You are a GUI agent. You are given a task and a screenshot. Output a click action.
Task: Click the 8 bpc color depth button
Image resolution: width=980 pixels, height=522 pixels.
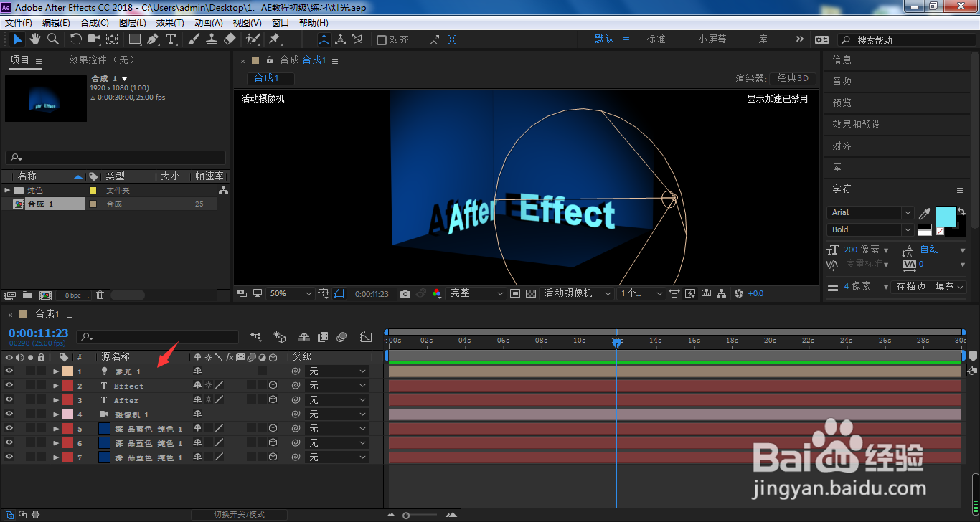pyautogui.click(x=73, y=295)
